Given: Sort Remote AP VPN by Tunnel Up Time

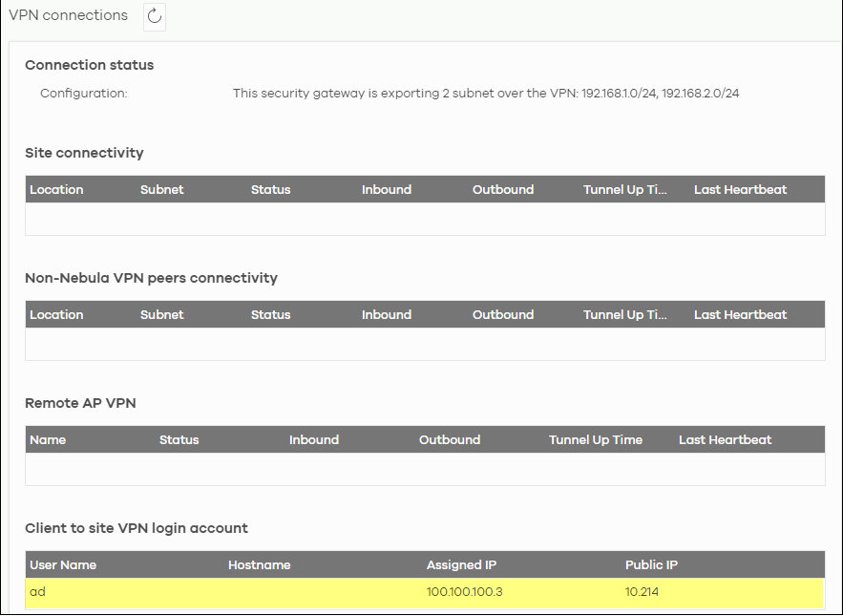Looking at the screenshot, I should [595, 439].
